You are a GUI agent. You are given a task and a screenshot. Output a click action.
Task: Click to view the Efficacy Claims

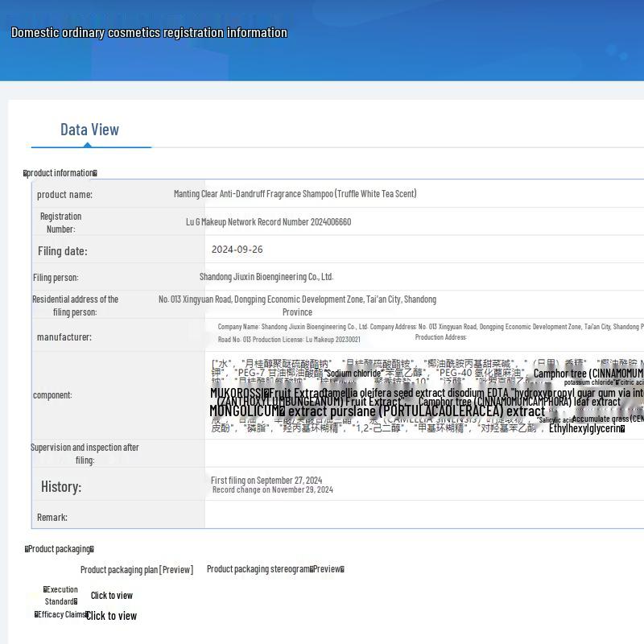pyautogui.click(x=111, y=616)
